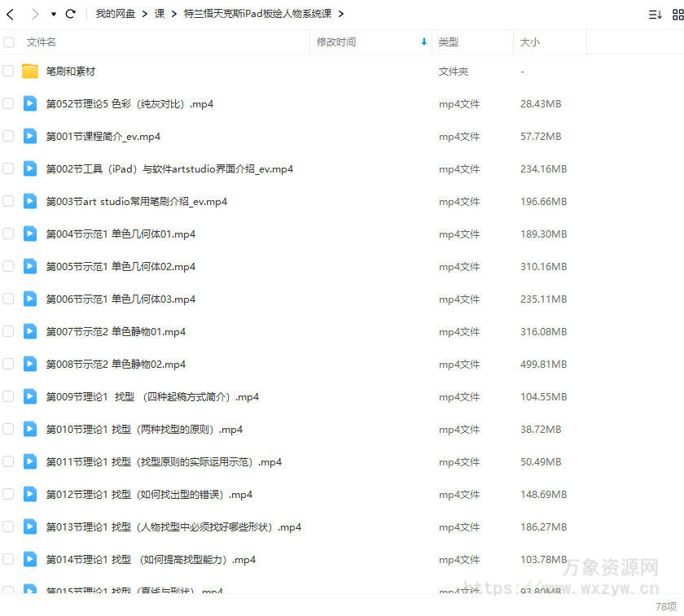The width and height of the screenshot is (684, 616).
Task: Open 第003节art studio常用笔刷介绍_ev.mp4
Action: click(x=134, y=201)
